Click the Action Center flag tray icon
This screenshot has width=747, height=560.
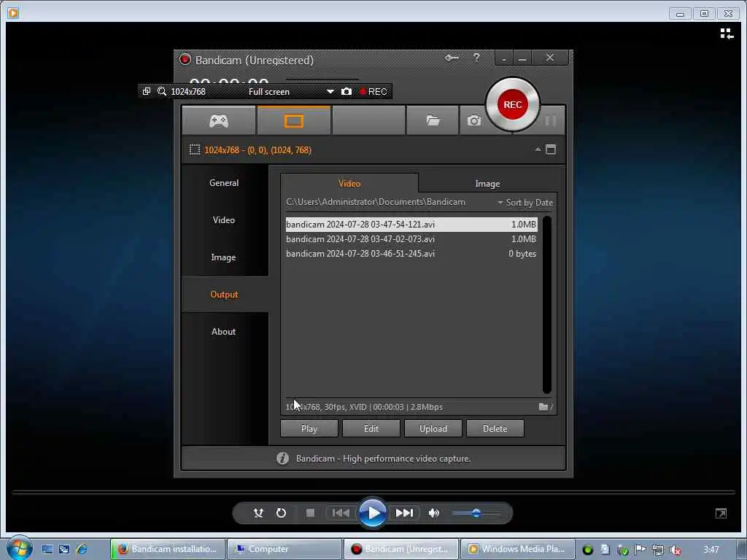click(x=640, y=550)
